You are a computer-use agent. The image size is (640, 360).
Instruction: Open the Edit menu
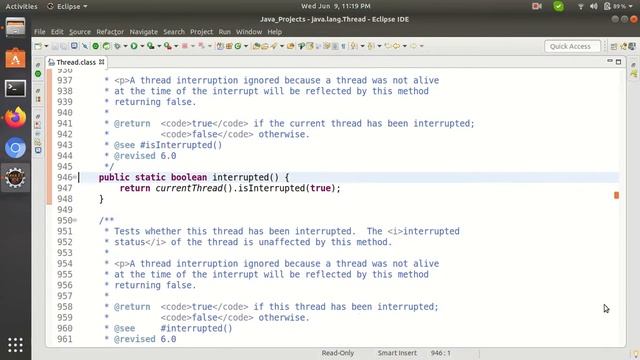click(57, 32)
